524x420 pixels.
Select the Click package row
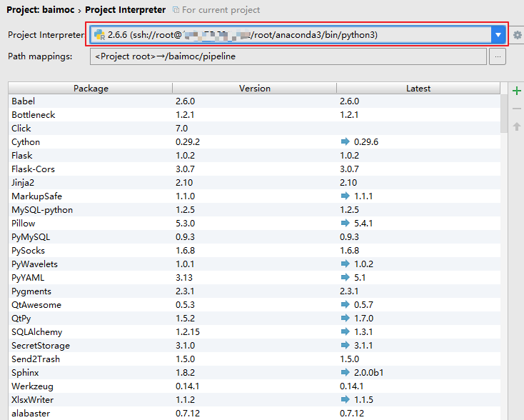click(254, 128)
